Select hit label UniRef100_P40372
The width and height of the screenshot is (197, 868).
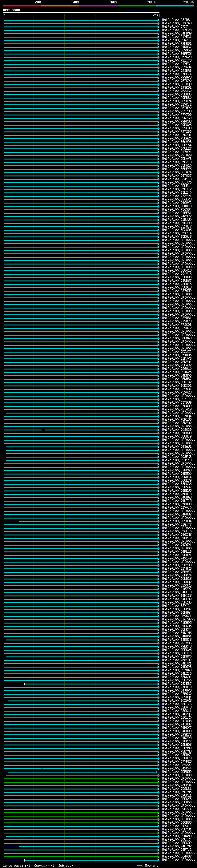click(176, 216)
